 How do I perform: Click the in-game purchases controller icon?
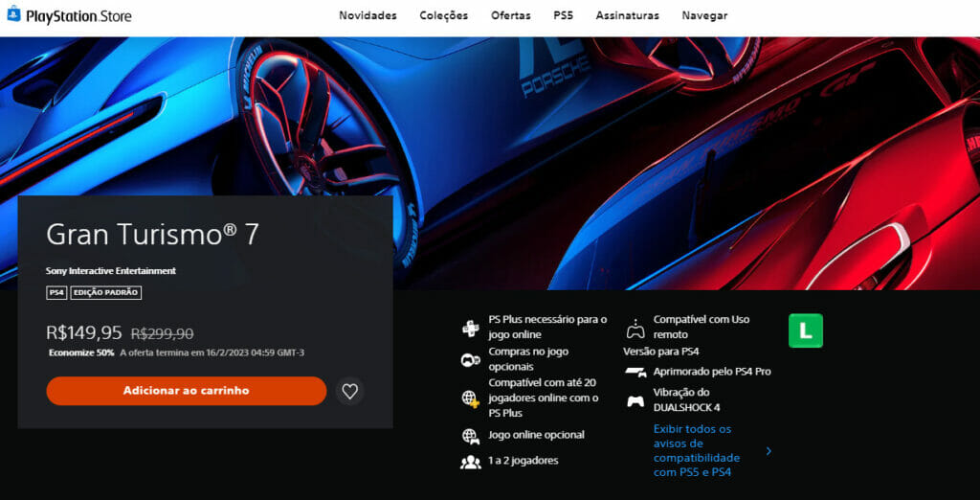(470, 360)
